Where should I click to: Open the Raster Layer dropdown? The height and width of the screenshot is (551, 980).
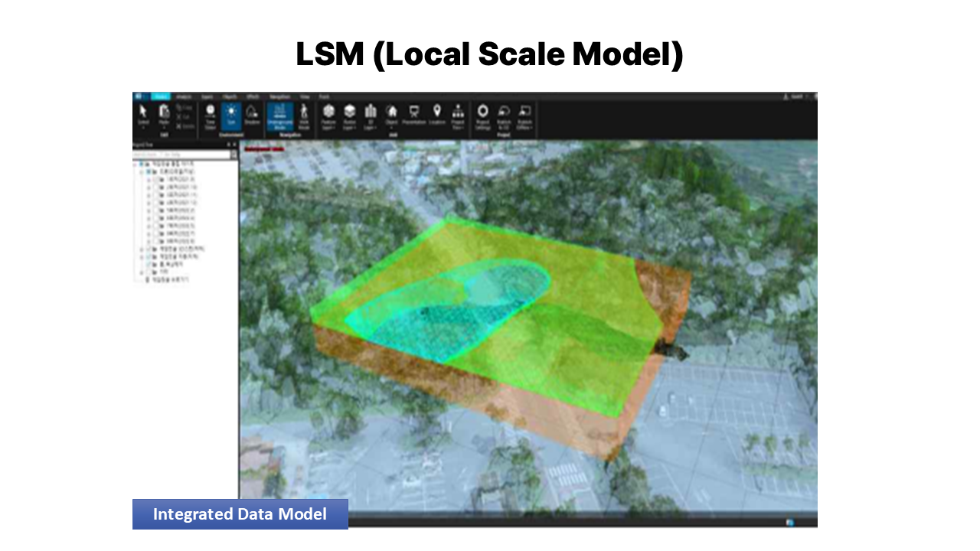point(350,116)
